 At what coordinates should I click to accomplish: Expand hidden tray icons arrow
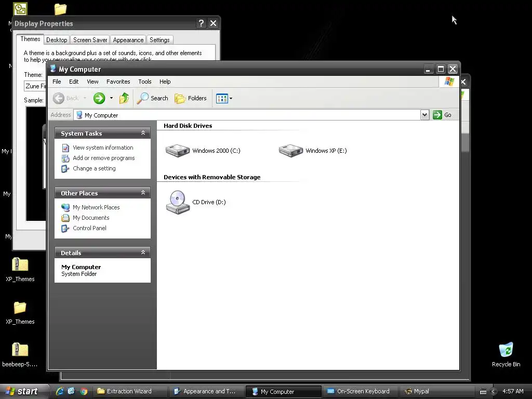pyautogui.click(x=494, y=392)
